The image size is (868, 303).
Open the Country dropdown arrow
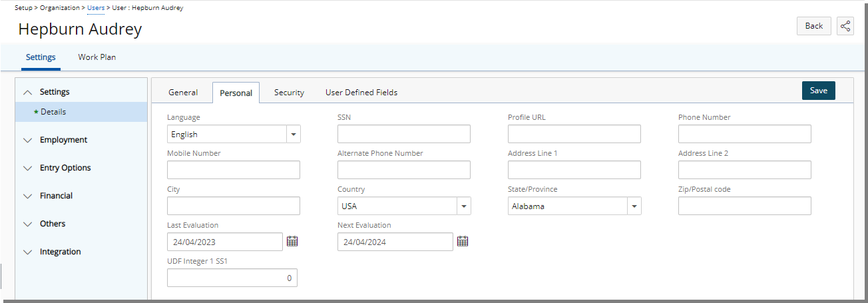(x=464, y=206)
